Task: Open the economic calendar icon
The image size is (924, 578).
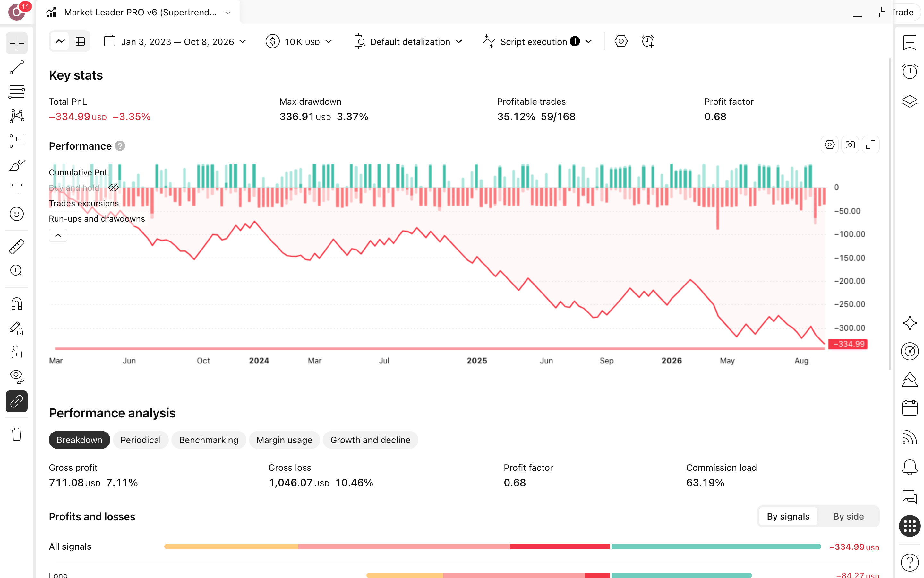Action: click(910, 408)
